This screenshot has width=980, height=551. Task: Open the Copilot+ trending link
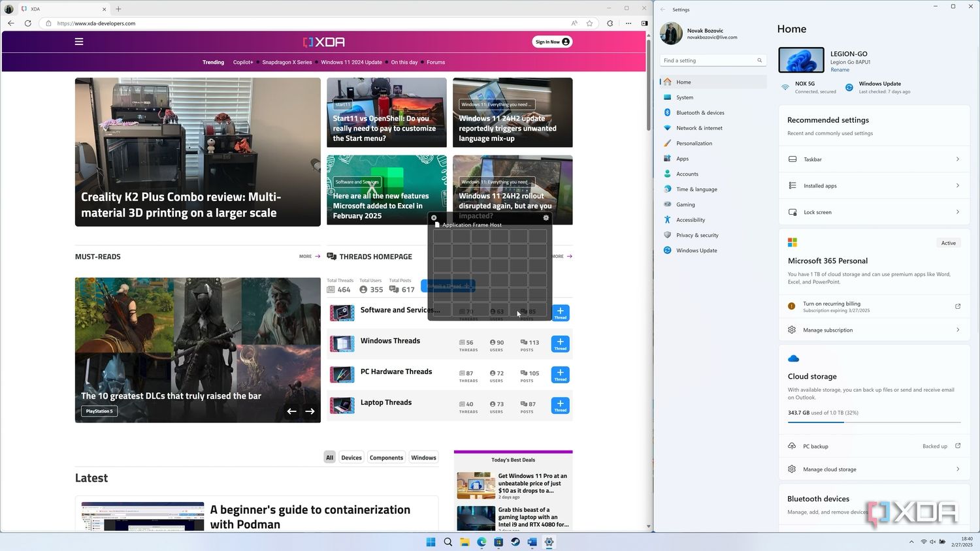coord(243,63)
